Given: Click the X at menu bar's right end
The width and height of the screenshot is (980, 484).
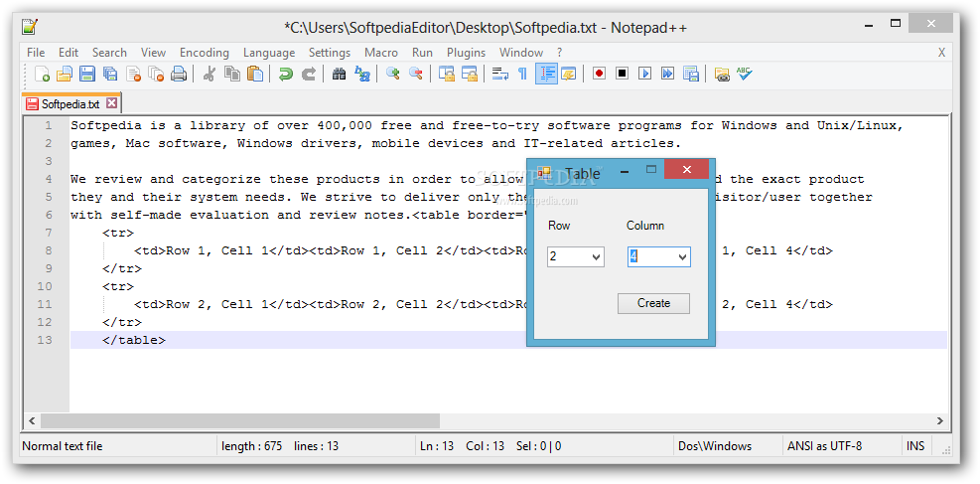Looking at the screenshot, I should 941,53.
